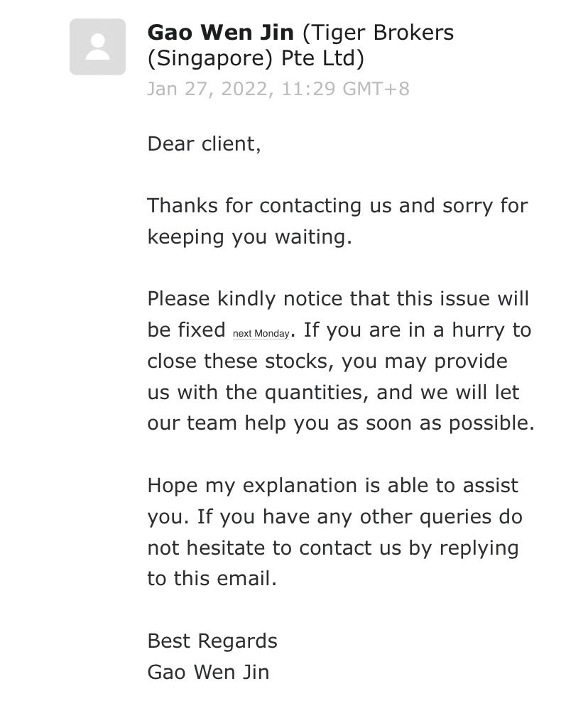This screenshot has height=701, width=588.
Task: Click the sender's gray avatar icon
Action: click(x=97, y=47)
